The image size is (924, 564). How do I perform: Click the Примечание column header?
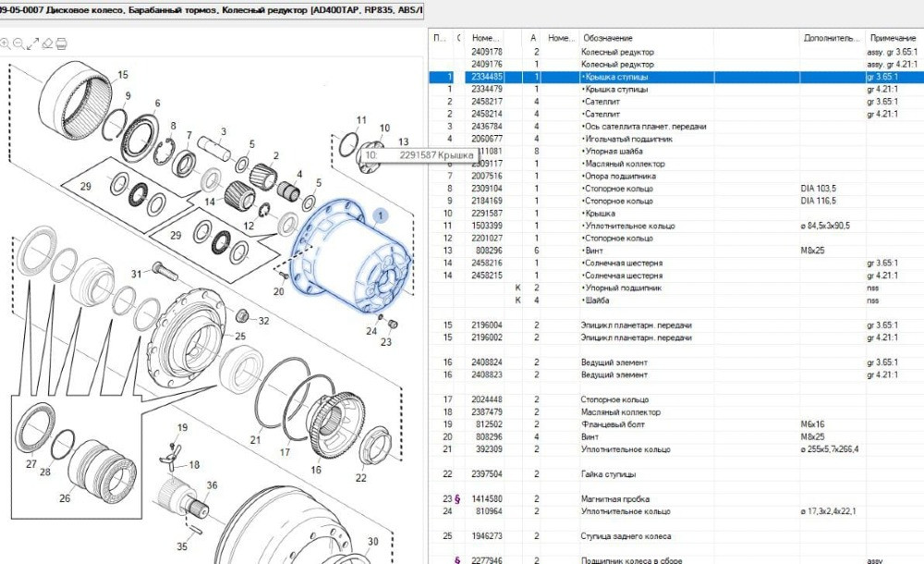pos(892,38)
